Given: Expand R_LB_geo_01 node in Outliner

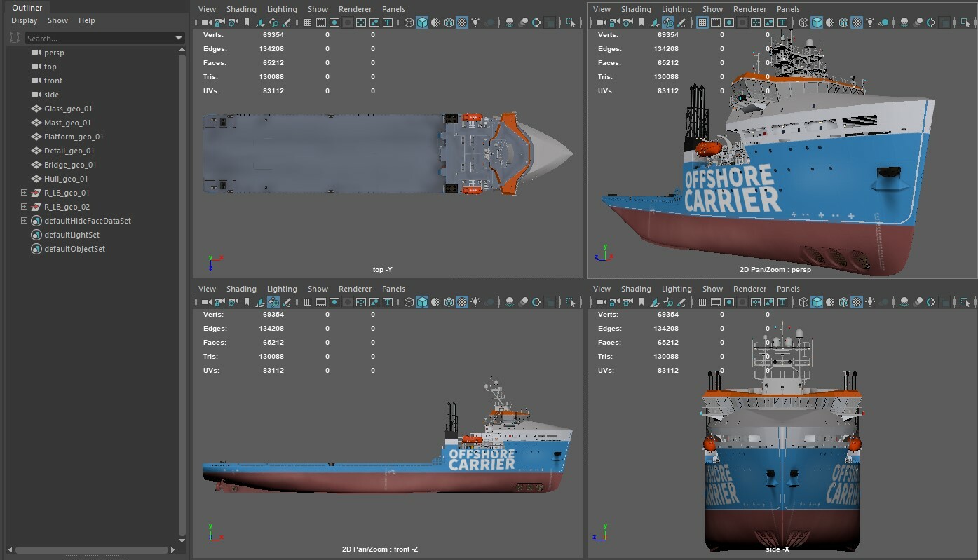Looking at the screenshot, I should coord(24,193).
